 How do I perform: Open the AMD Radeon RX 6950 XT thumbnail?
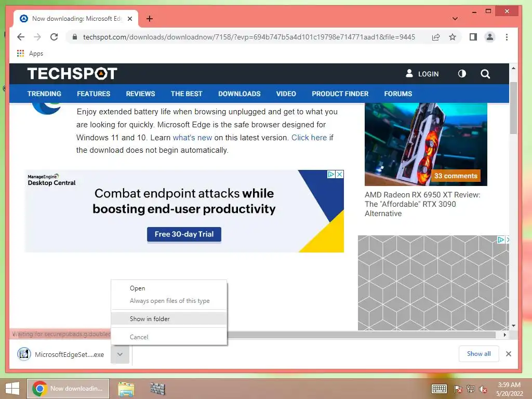[426, 144]
